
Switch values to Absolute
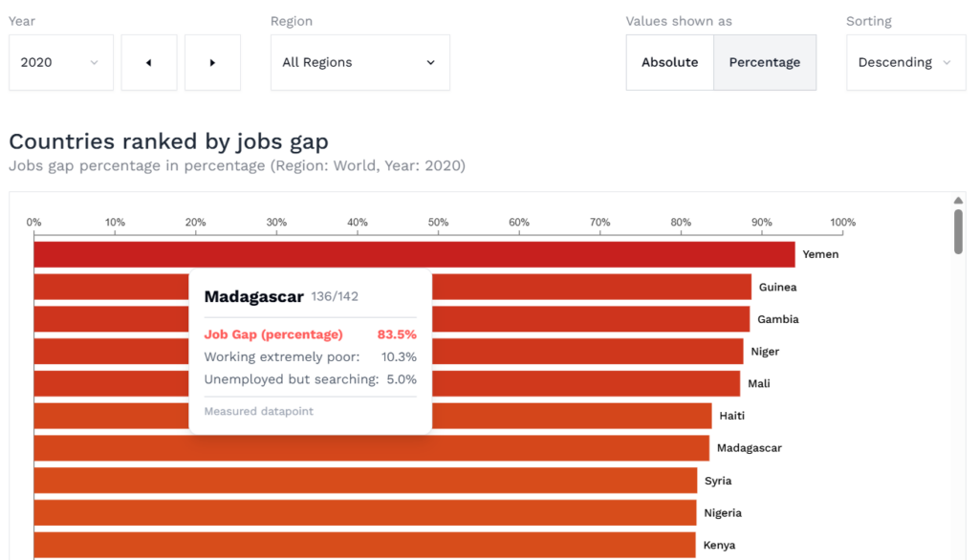pyautogui.click(x=669, y=63)
